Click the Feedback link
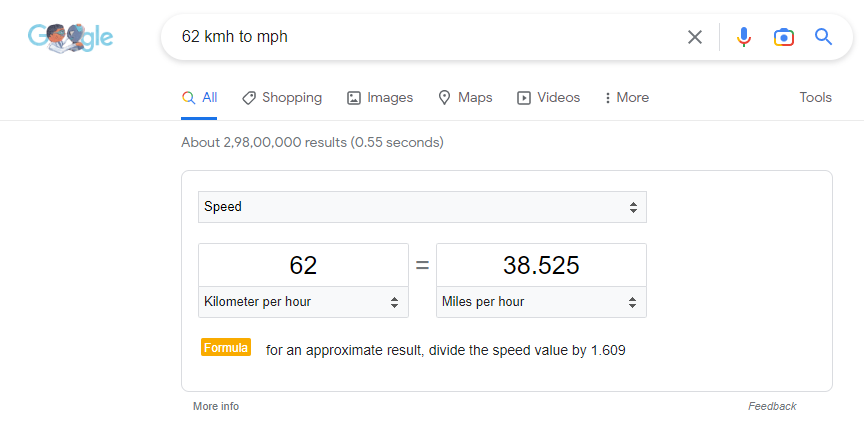The width and height of the screenshot is (864, 424). (x=772, y=406)
